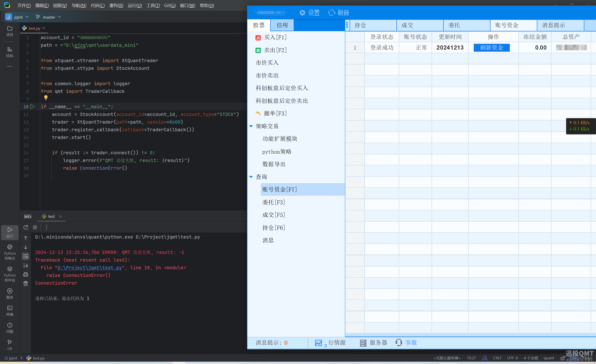The width and height of the screenshot is (596, 364).
Task: Click the PyCharm app logo icon
Action: click(7, 5)
